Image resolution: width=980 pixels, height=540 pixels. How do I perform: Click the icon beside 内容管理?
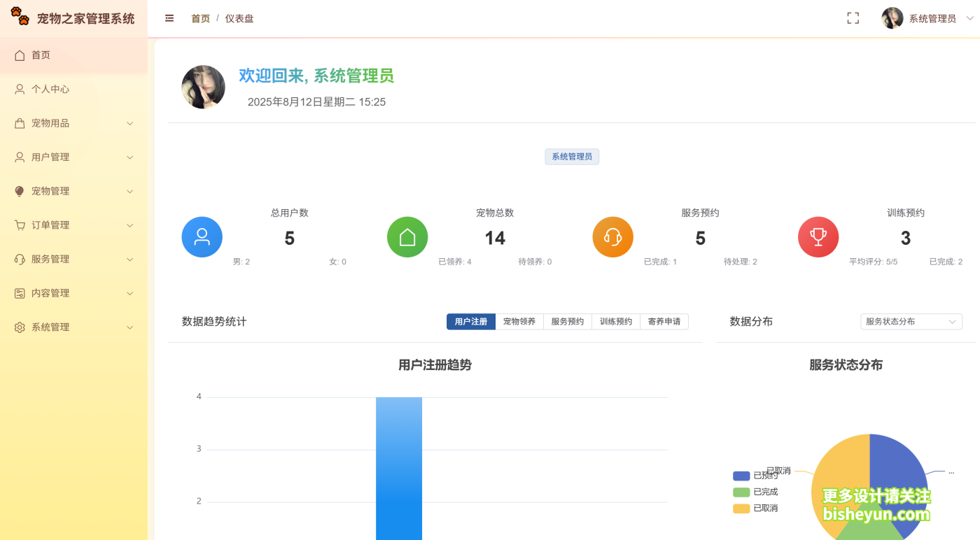pos(20,293)
